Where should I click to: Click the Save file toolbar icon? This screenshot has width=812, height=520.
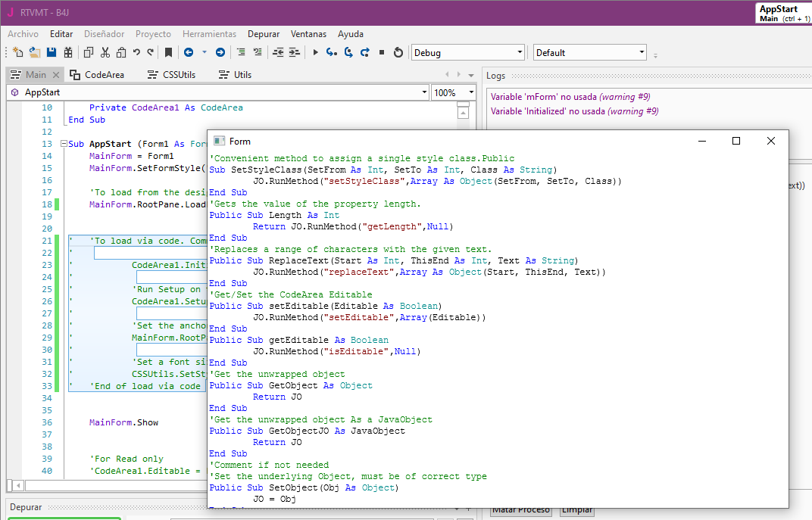pos(52,52)
